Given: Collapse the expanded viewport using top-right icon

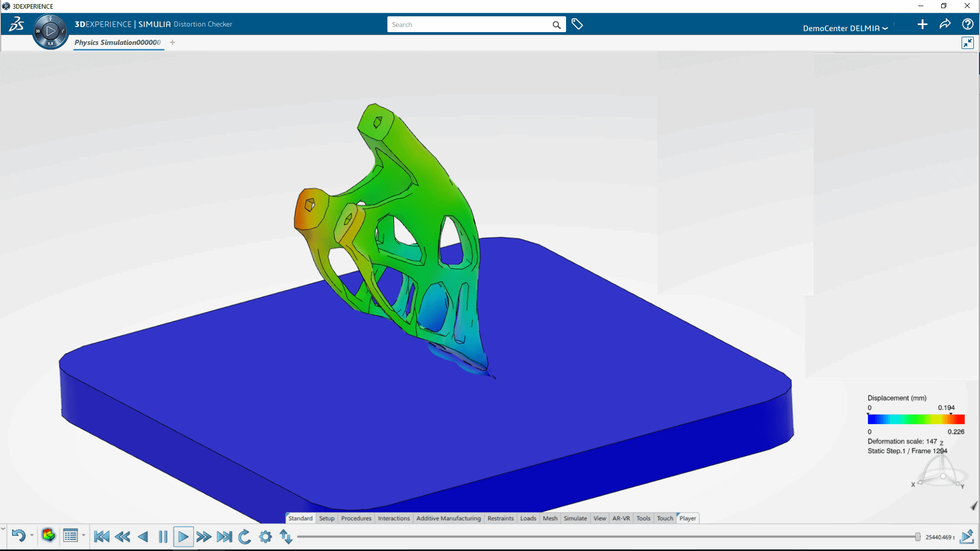Looking at the screenshot, I should pos(967,43).
